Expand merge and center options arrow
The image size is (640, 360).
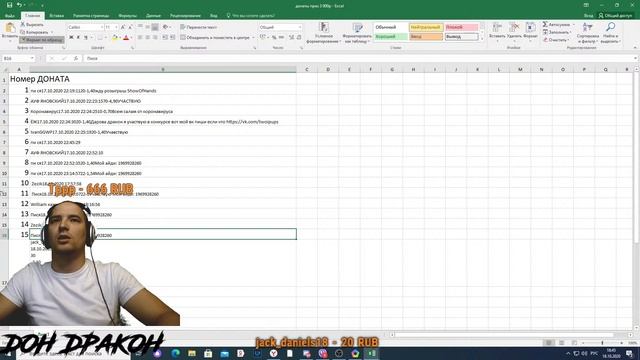253,37
